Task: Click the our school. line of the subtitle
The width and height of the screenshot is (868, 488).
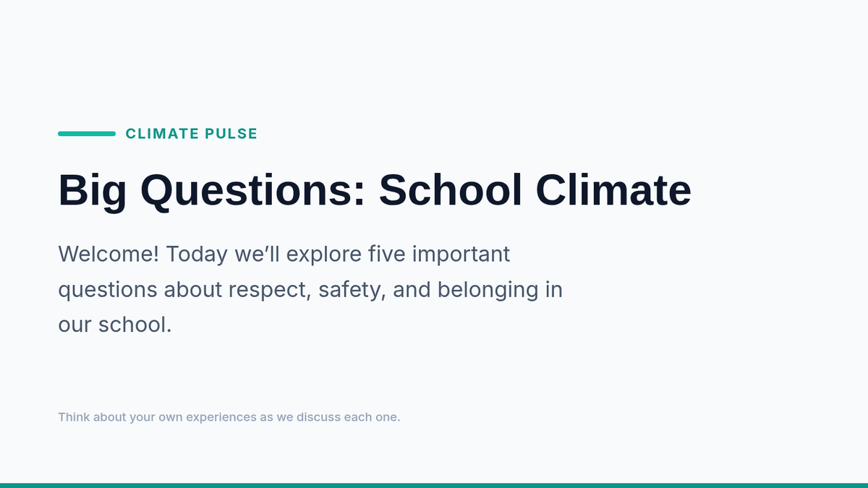Action: pos(115,325)
